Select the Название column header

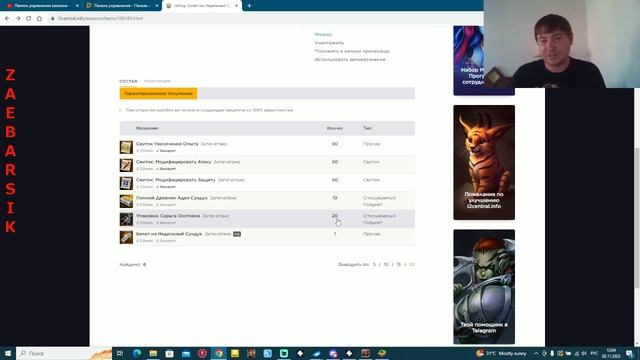147,128
